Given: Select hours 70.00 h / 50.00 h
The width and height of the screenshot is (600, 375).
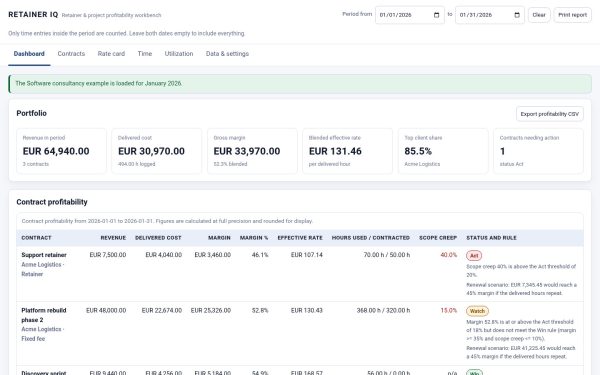Looking at the screenshot, I should coord(386,255).
